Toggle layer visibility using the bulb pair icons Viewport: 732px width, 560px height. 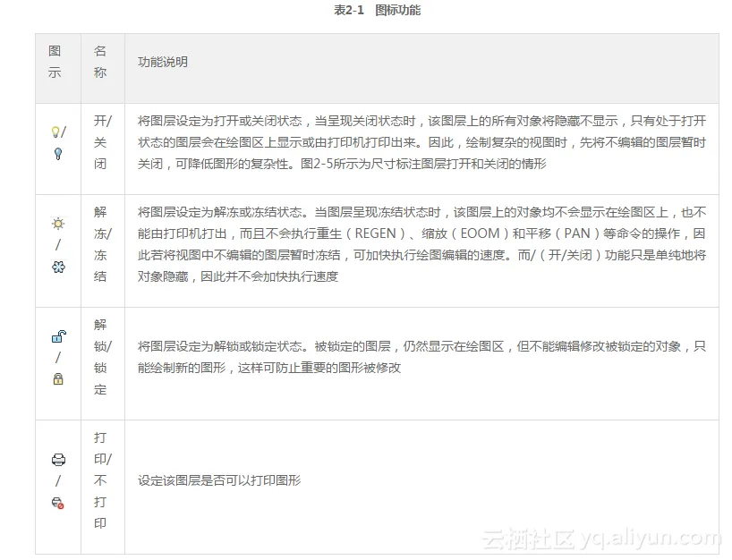pyautogui.click(x=56, y=140)
